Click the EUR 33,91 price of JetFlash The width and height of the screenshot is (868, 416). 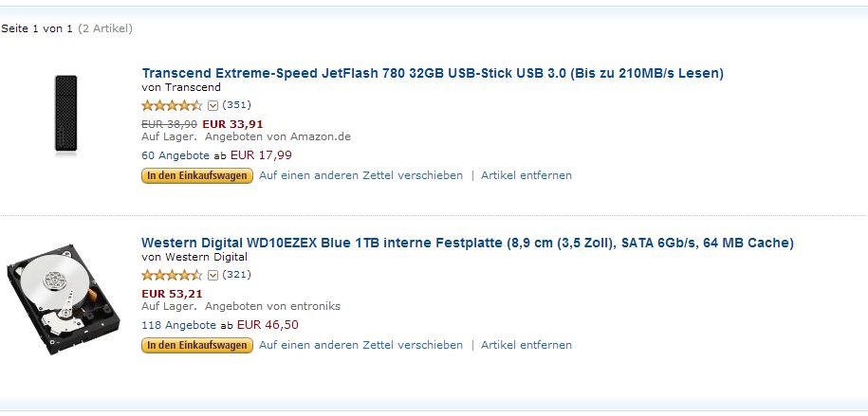pyautogui.click(x=232, y=123)
